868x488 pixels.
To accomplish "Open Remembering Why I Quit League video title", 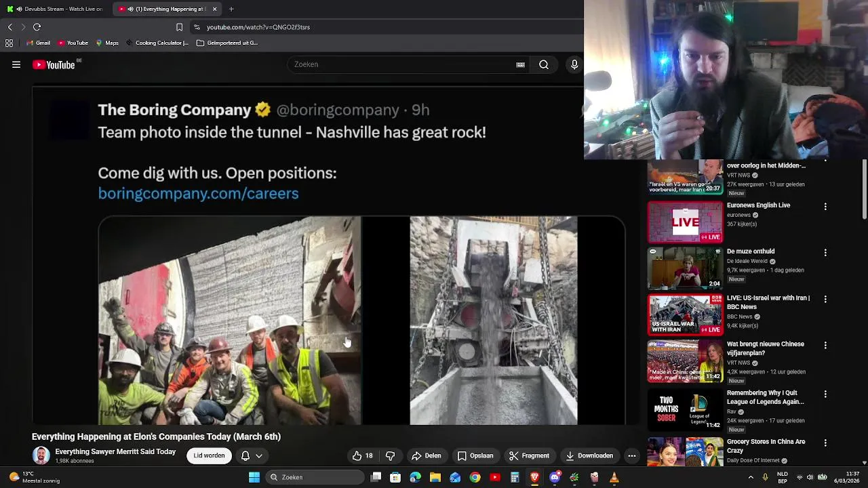I will 766,398.
